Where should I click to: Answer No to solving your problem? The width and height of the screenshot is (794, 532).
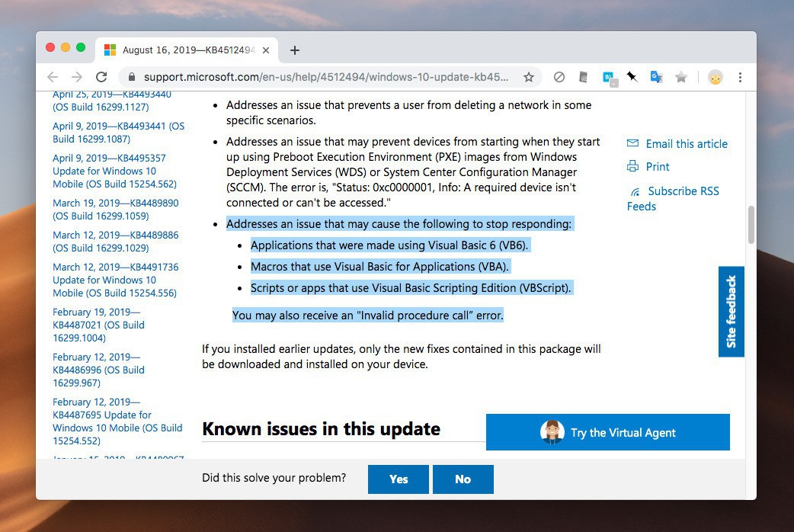coord(463,479)
